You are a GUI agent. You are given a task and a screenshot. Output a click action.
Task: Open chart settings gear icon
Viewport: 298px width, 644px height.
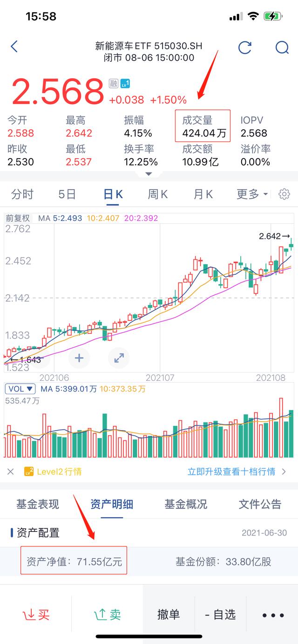tap(284, 194)
